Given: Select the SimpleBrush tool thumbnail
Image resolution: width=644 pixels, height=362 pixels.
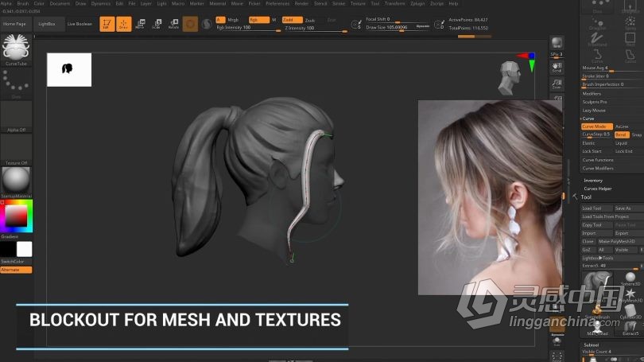Looking at the screenshot, I should [x=597, y=311].
